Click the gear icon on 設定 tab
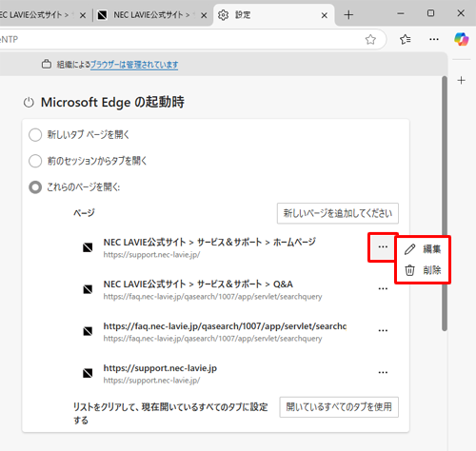 [224, 15]
